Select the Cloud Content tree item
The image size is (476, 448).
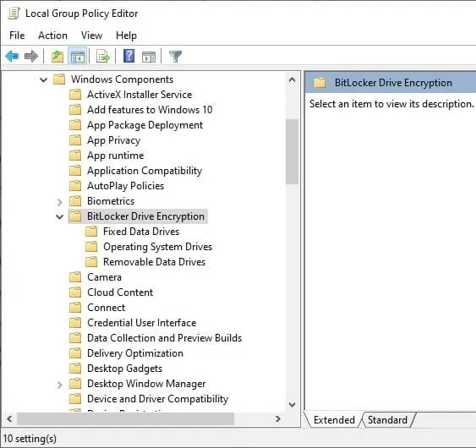click(x=120, y=292)
